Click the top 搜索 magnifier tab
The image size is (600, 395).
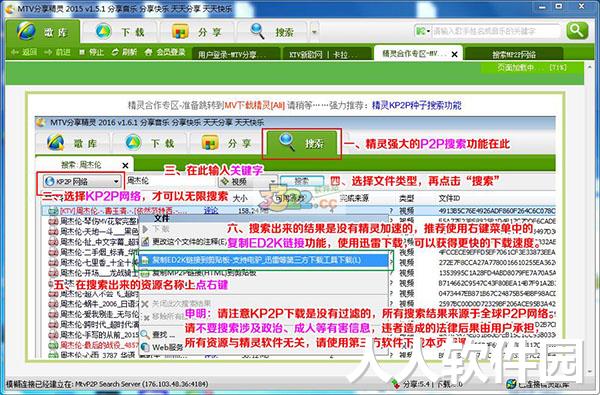272,32
